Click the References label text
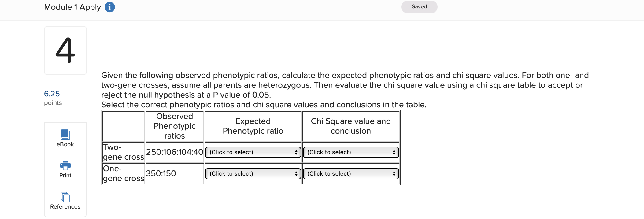This screenshot has width=644, height=219. (x=65, y=207)
